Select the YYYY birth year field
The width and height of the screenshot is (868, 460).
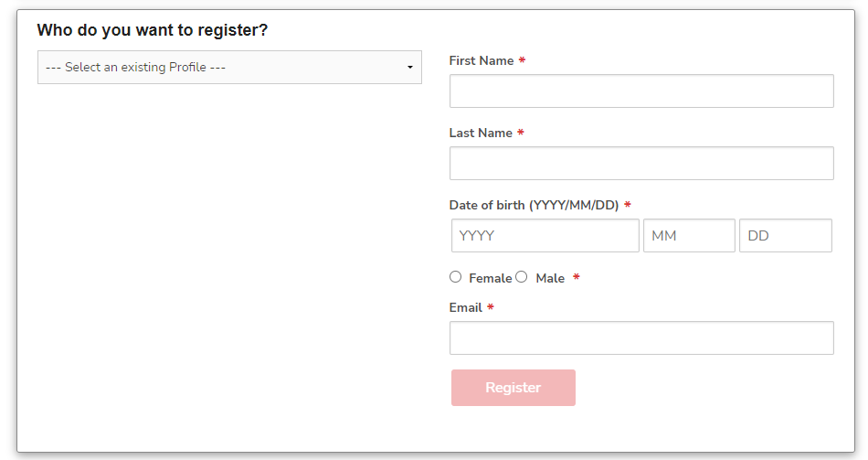[x=545, y=236]
